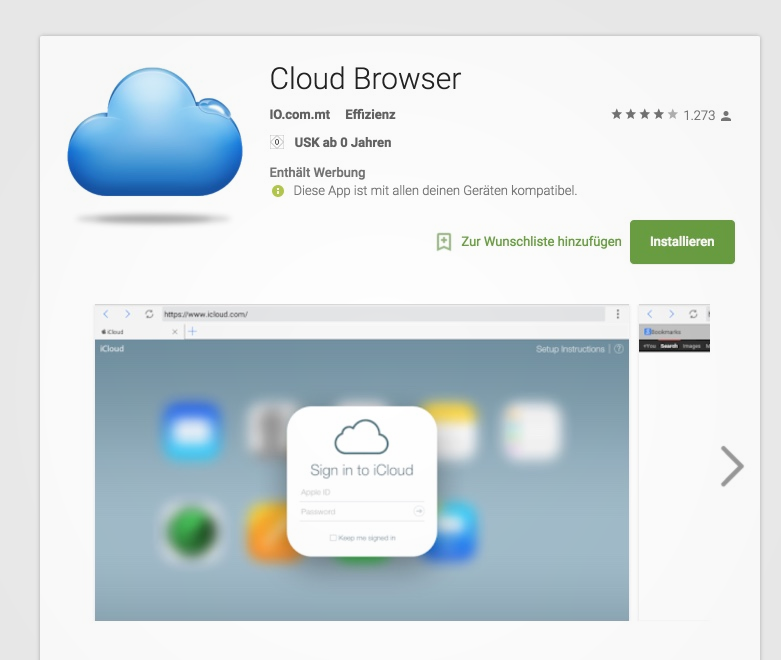Click the Installieren button
This screenshot has height=660, width=781.
tap(682, 242)
